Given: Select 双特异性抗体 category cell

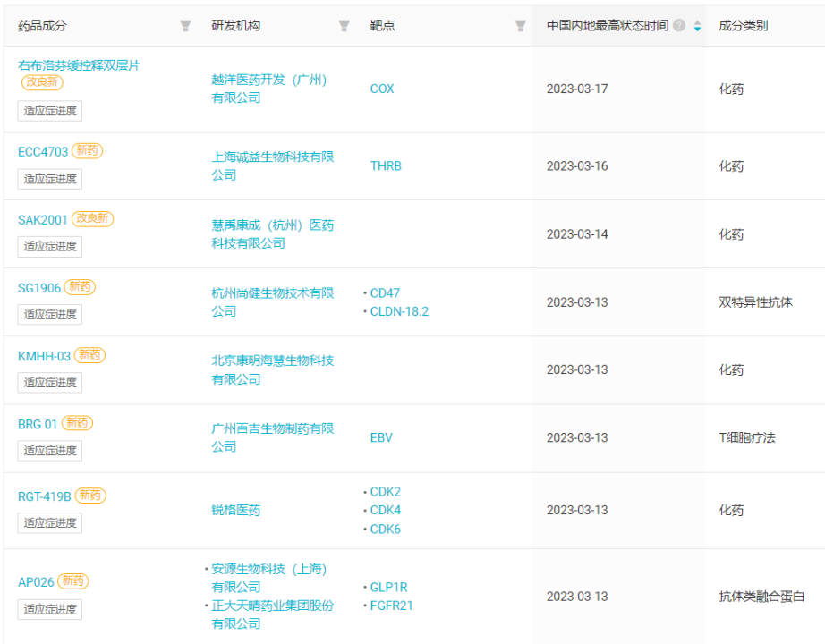Looking at the screenshot, I should 755,302.
